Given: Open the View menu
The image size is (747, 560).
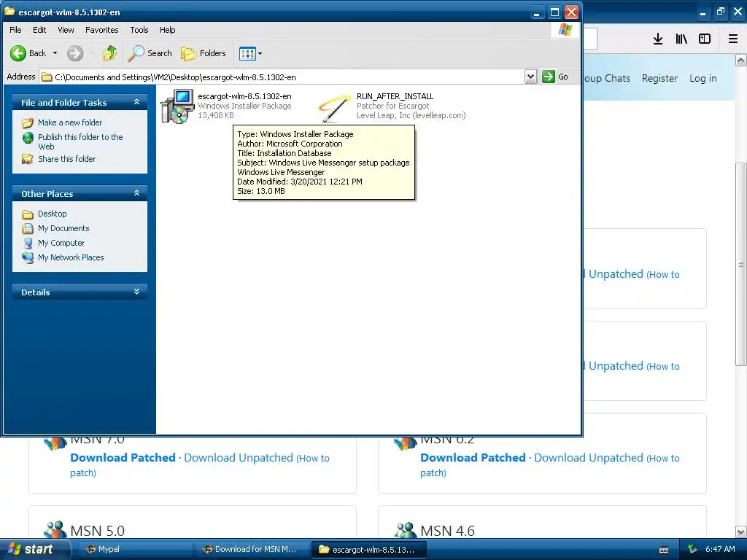Looking at the screenshot, I should point(66,30).
